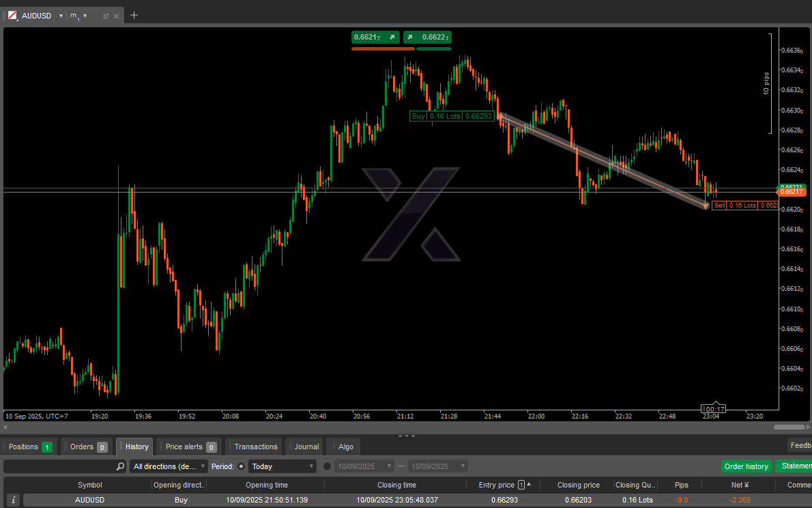Click the Order history button
This screenshot has width=812, height=508.
coord(746,466)
